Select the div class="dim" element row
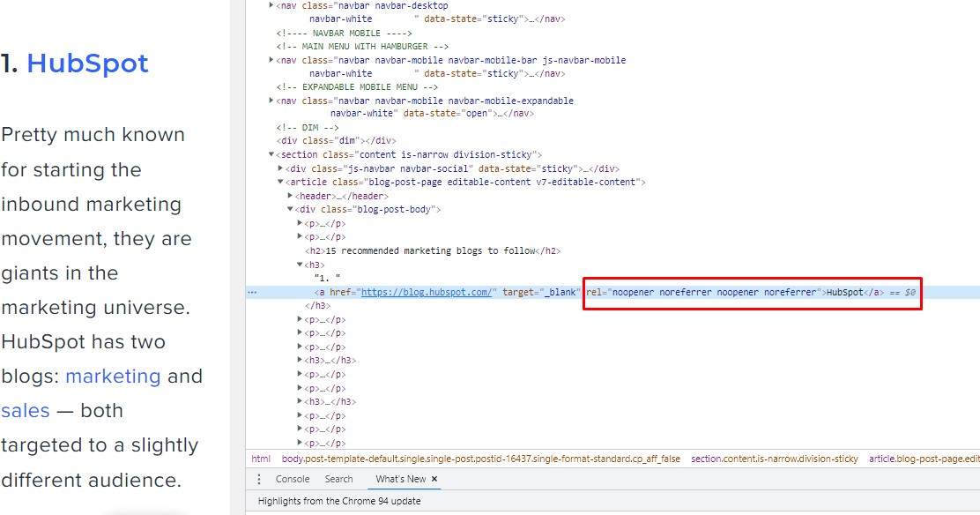The width and height of the screenshot is (980, 515). [337, 141]
